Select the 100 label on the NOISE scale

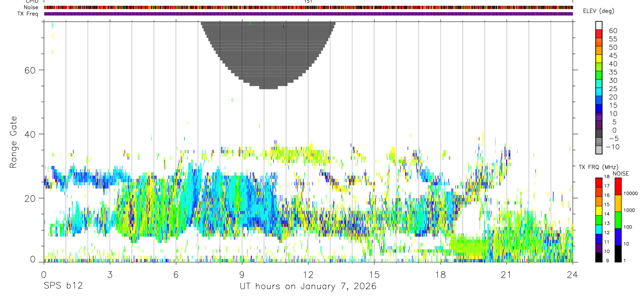coord(627,227)
